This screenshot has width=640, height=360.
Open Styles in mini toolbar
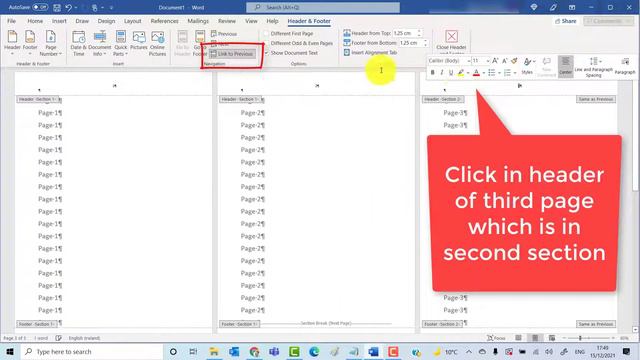[527, 66]
